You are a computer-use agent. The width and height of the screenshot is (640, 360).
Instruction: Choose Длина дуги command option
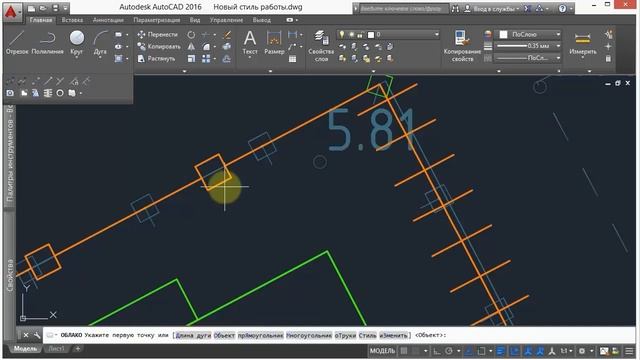[193, 336]
